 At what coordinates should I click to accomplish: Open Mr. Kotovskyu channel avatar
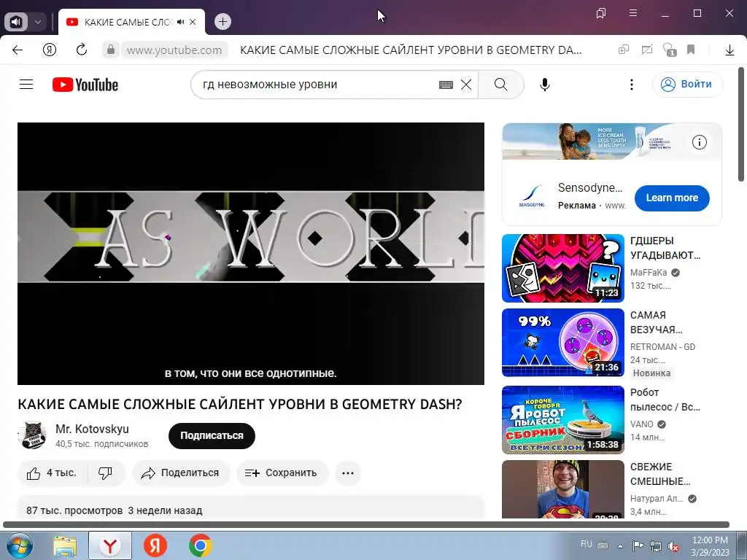[32, 435]
